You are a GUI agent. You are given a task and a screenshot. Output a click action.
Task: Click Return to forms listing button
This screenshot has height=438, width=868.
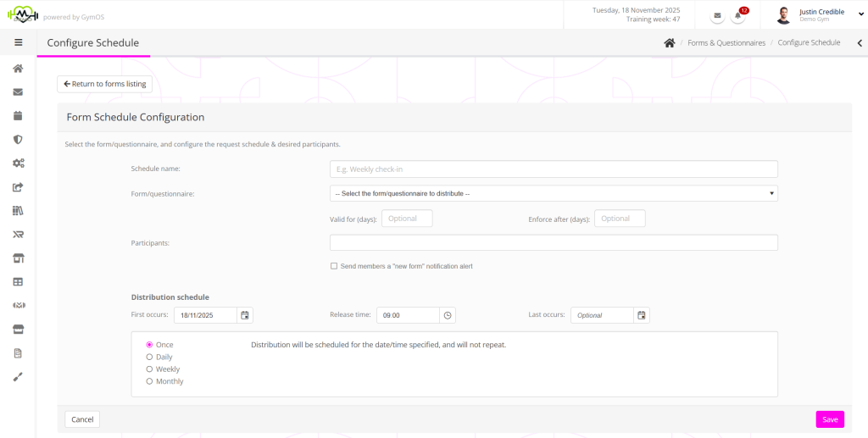coord(105,84)
